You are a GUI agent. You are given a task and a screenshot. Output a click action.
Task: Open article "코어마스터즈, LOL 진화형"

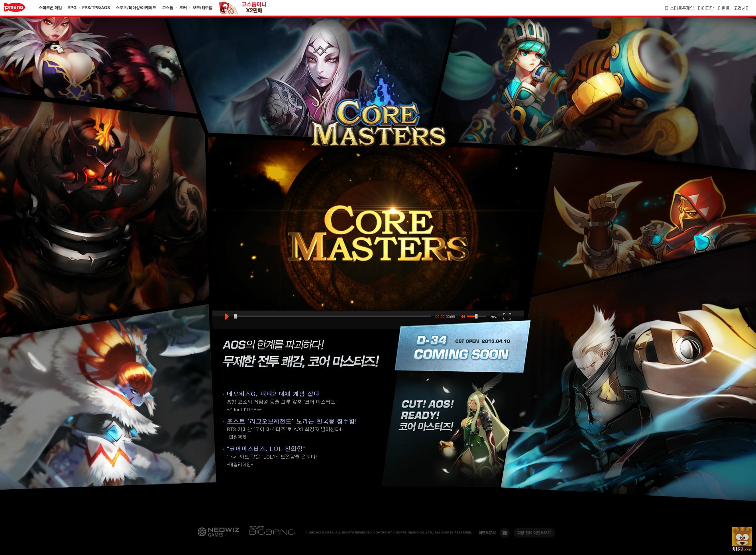pos(266,449)
